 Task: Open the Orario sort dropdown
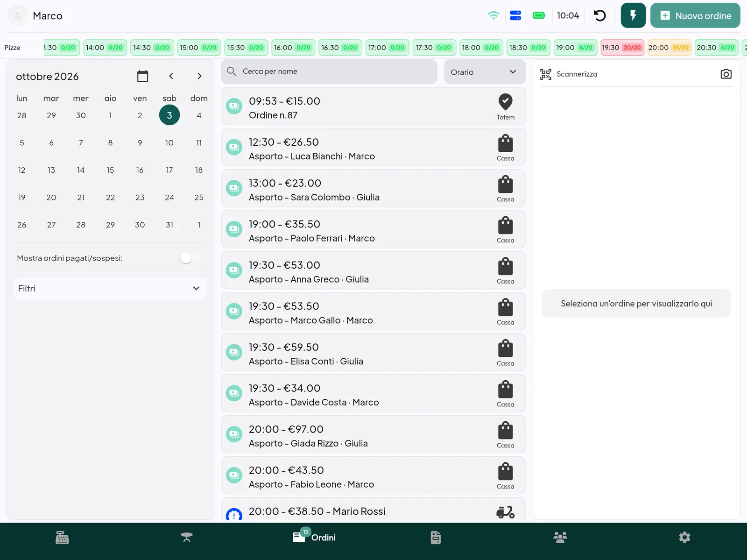coord(485,72)
